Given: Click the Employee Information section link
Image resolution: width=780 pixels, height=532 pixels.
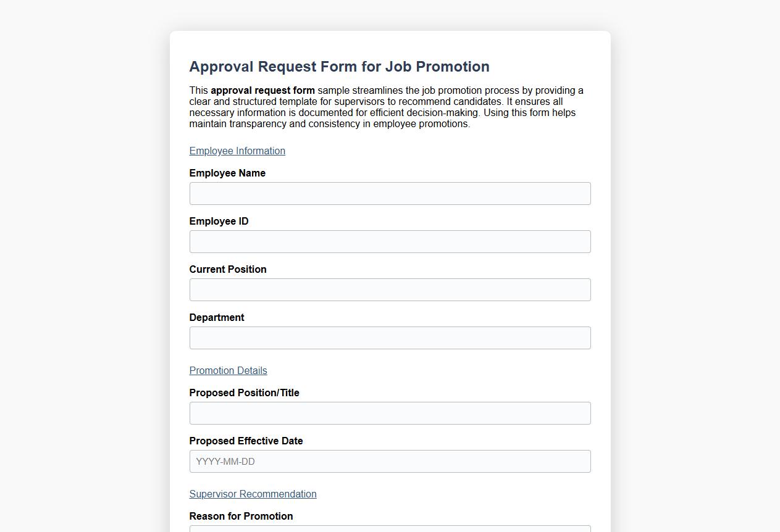Looking at the screenshot, I should 237,151.
